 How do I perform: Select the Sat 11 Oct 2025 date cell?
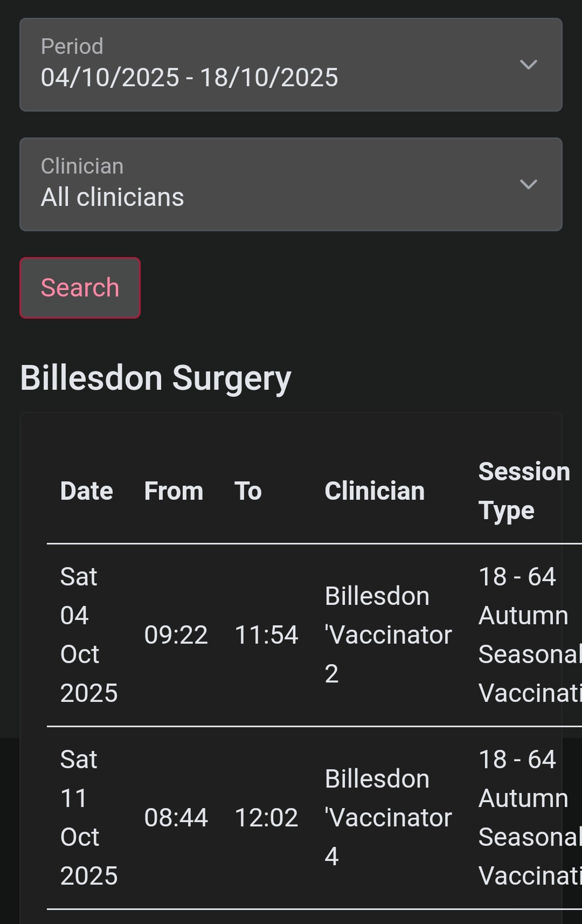coord(88,817)
